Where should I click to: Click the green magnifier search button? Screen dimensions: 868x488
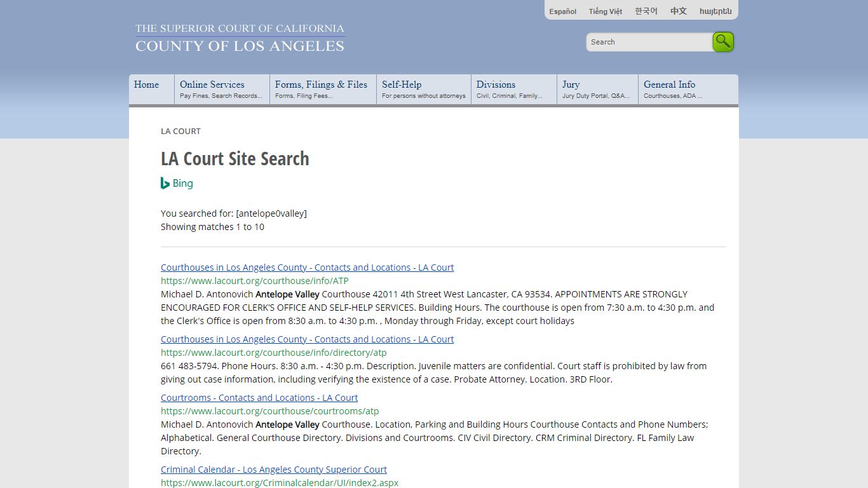723,42
